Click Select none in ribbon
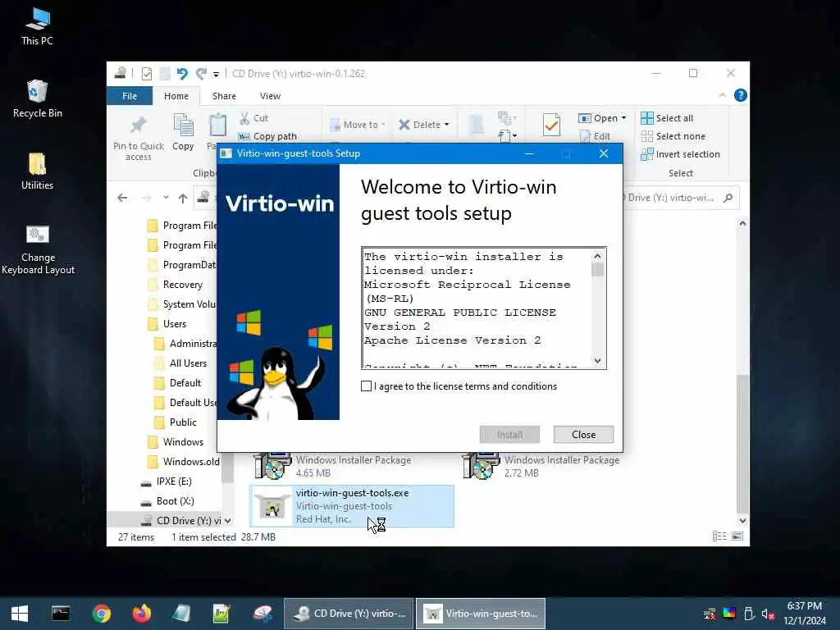Image resolution: width=840 pixels, height=630 pixels. click(x=673, y=136)
